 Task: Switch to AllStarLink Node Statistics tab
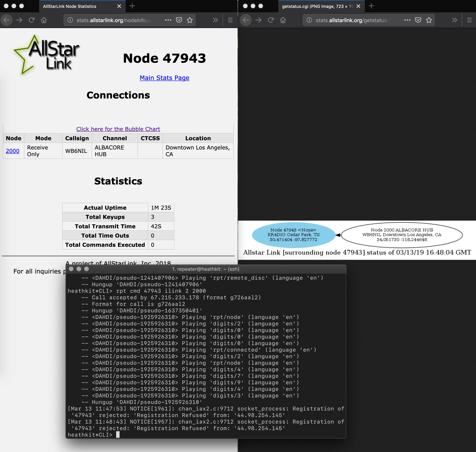pyautogui.click(x=70, y=7)
